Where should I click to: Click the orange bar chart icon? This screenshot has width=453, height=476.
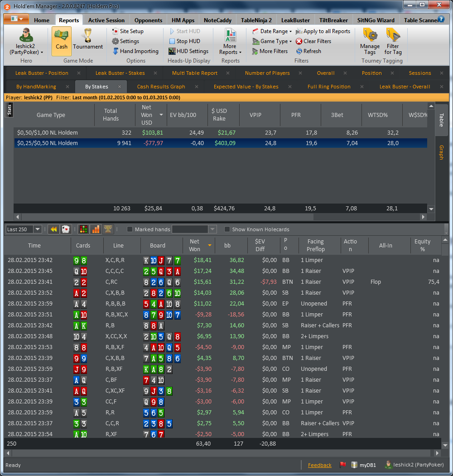tap(96, 229)
